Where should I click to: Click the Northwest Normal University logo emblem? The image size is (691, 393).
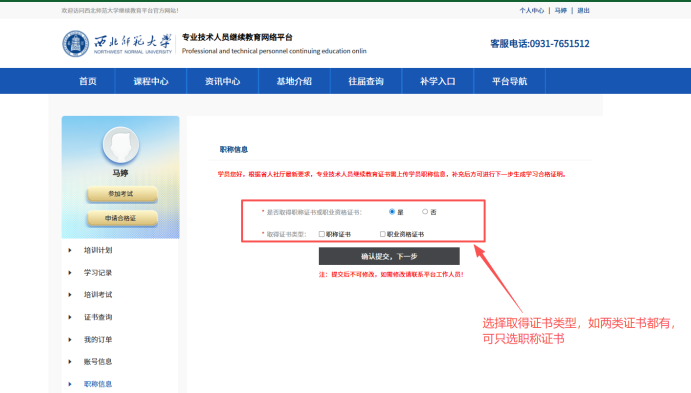[75, 44]
